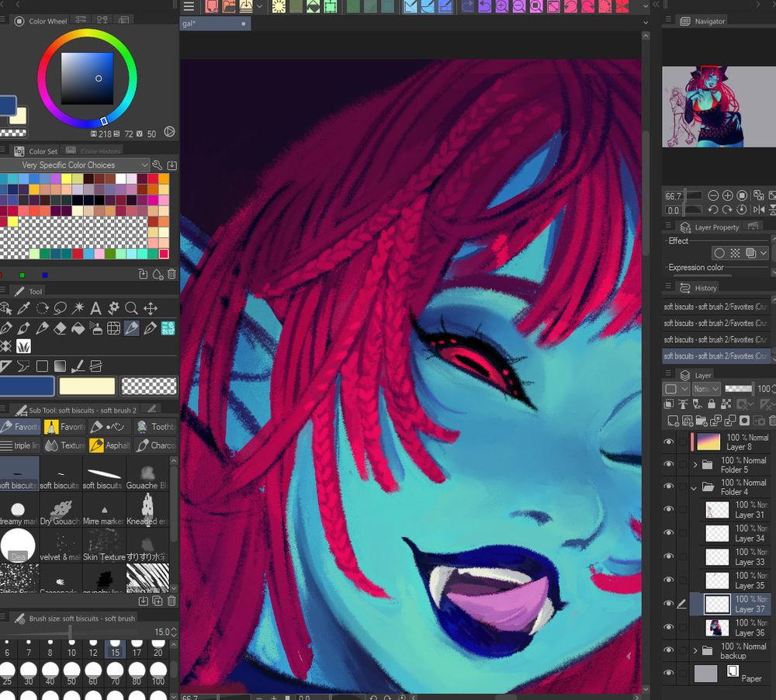Select the cream sub drawing color swatch
Image resolution: width=776 pixels, height=700 pixels.
pos(87,386)
